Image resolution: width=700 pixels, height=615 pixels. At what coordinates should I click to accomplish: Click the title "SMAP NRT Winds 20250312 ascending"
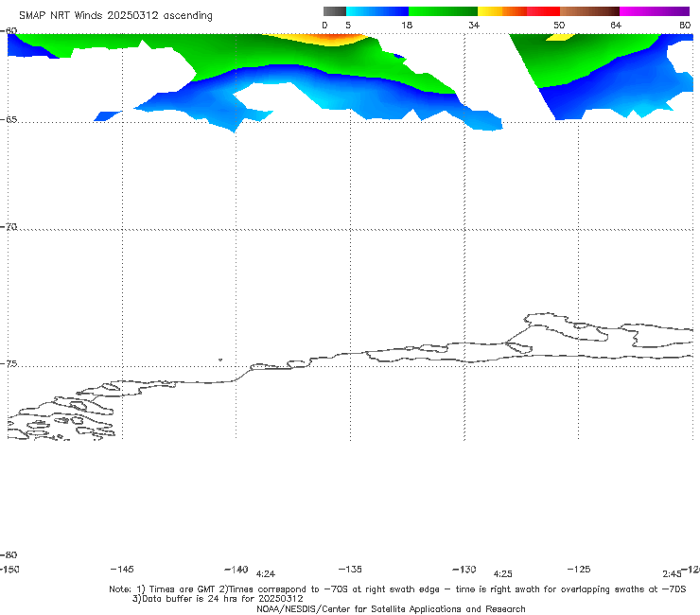(115, 15)
